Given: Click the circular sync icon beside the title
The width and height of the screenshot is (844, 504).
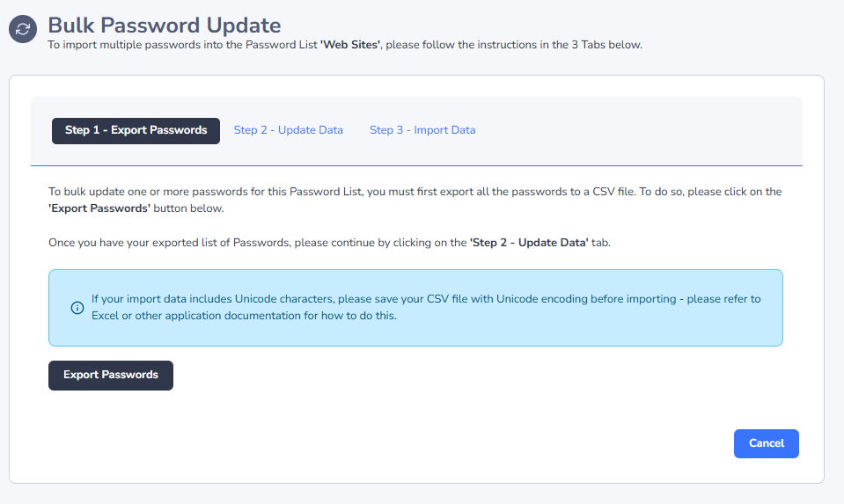Looking at the screenshot, I should click(x=23, y=28).
